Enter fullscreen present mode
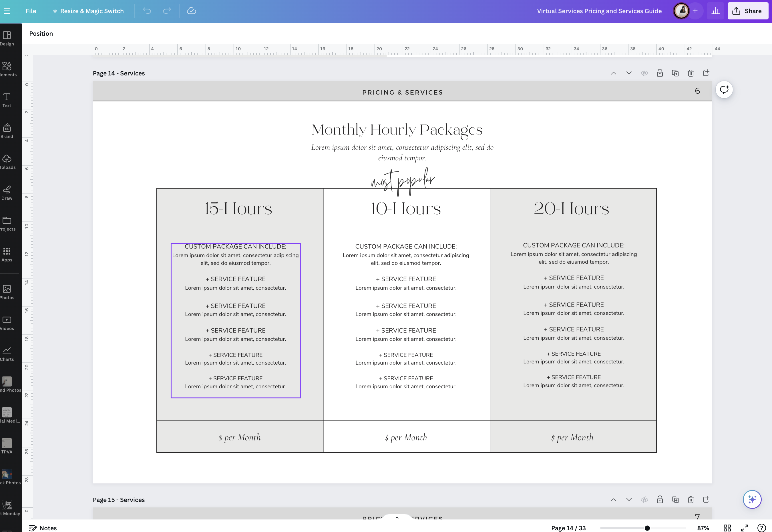Viewport: 772px width, 532px height. click(x=744, y=528)
